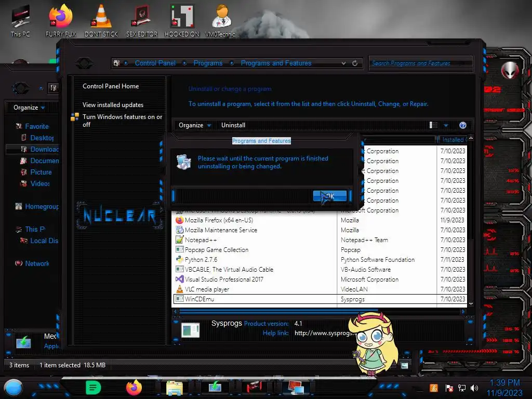
Task: Open the DONT STICK VLC desktop shortcut
Action: click(101, 20)
